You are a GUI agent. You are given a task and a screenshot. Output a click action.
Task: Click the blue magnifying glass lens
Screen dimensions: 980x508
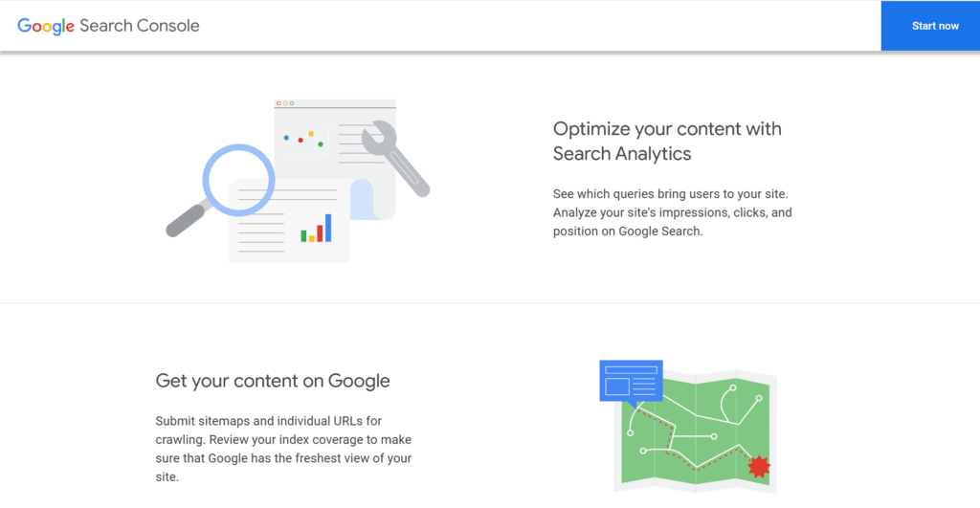pyautogui.click(x=238, y=179)
